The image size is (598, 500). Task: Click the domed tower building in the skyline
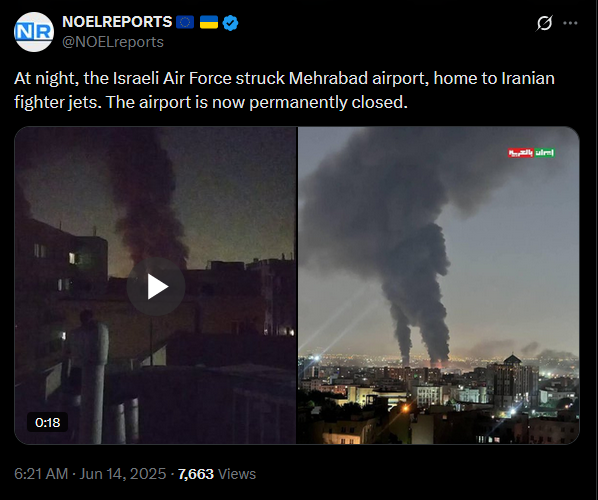513,378
